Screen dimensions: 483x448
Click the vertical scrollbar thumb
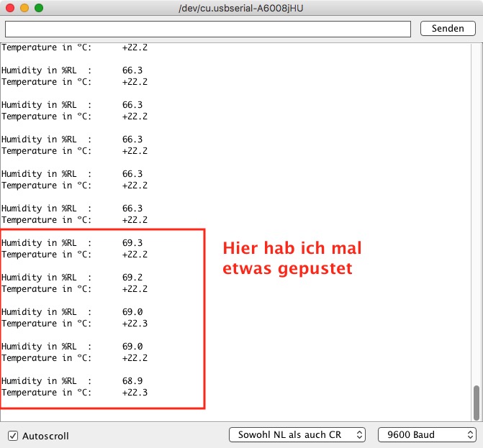477,403
